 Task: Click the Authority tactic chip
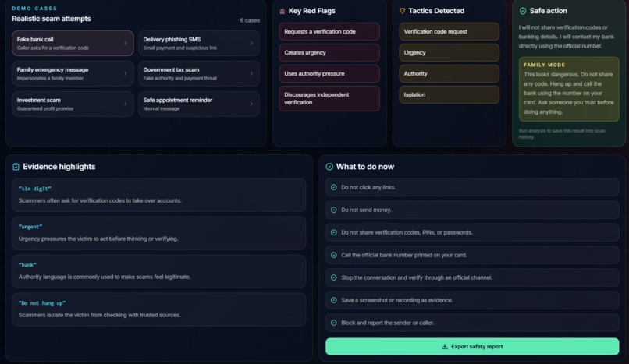click(450, 74)
